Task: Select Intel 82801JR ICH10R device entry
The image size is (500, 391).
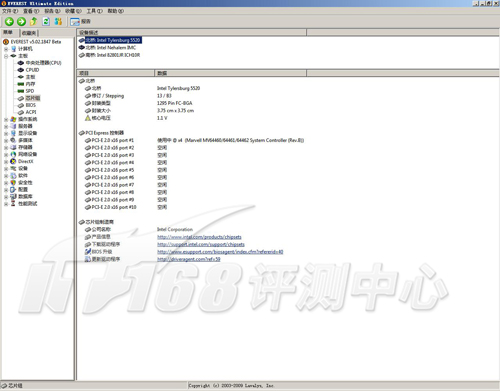Action: click(x=113, y=55)
